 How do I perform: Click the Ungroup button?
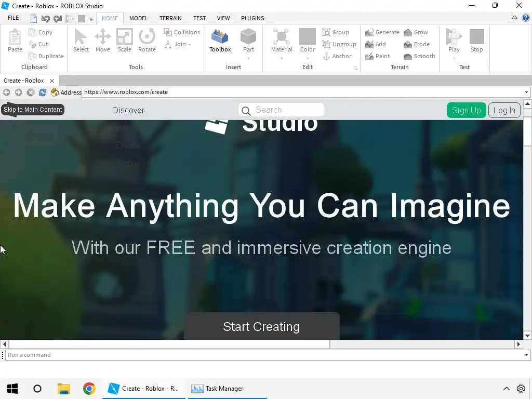[x=339, y=44]
